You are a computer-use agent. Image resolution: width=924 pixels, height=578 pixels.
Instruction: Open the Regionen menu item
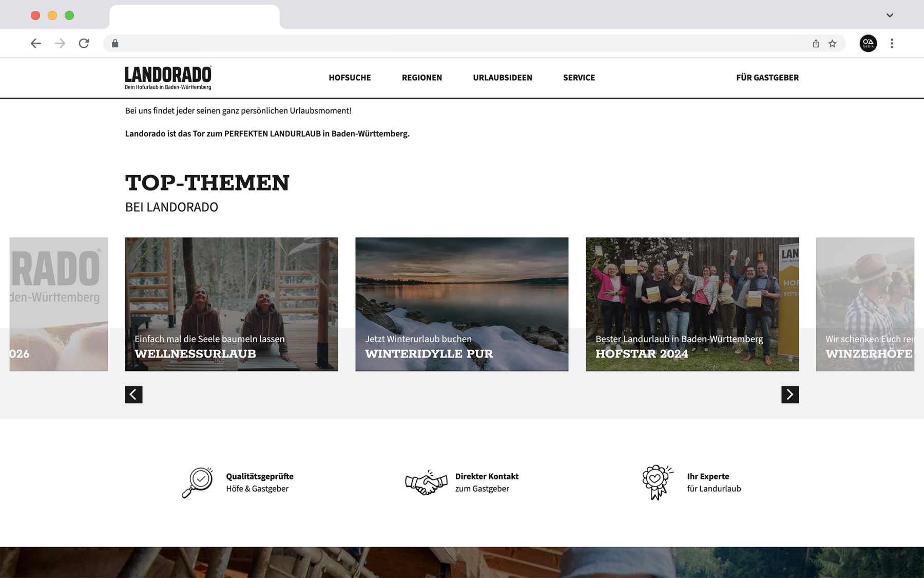pos(422,78)
